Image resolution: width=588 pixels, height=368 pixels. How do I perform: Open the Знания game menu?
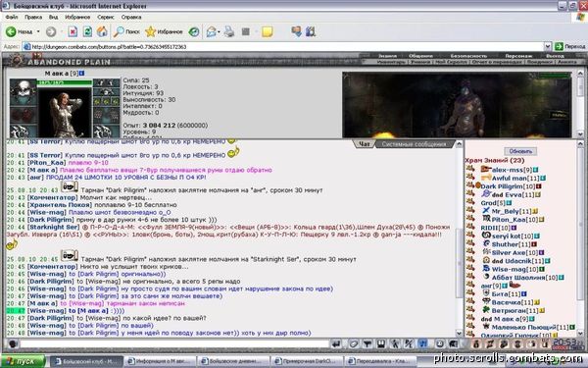click(387, 56)
